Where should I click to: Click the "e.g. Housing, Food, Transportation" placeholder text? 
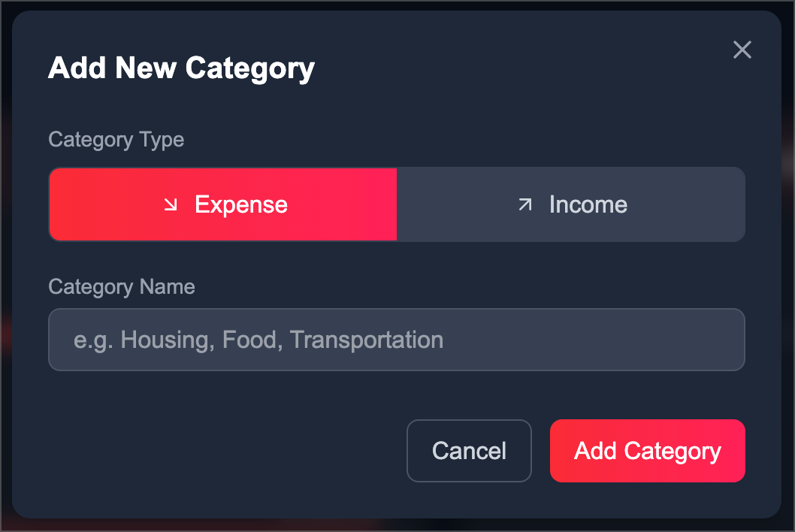pos(258,340)
